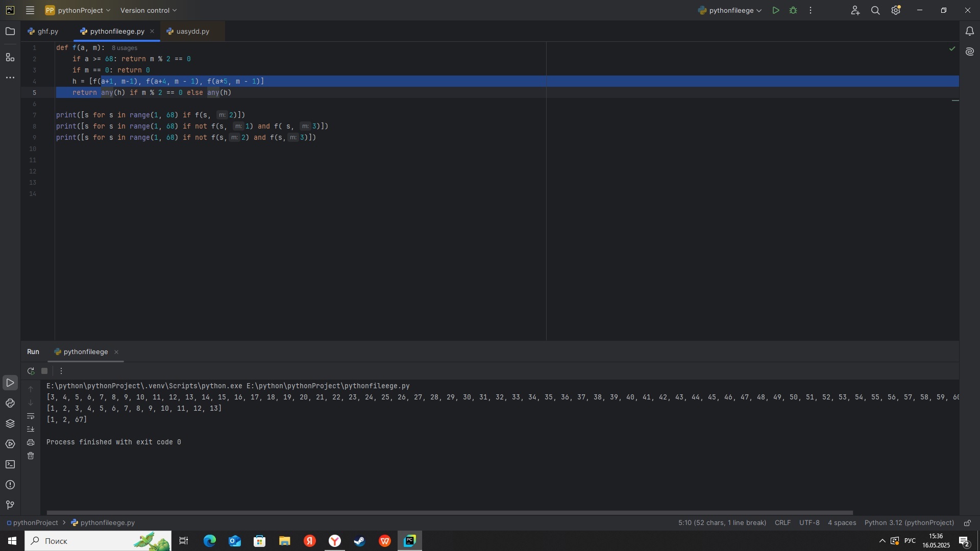Viewport: 980px width, 551px height.
Task: Open File Explorer from taskbar
Action: 285,541
